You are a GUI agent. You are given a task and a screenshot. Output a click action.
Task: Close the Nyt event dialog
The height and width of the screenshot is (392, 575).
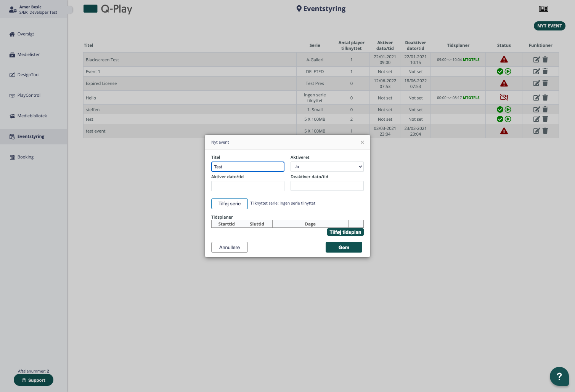(362, 142)
